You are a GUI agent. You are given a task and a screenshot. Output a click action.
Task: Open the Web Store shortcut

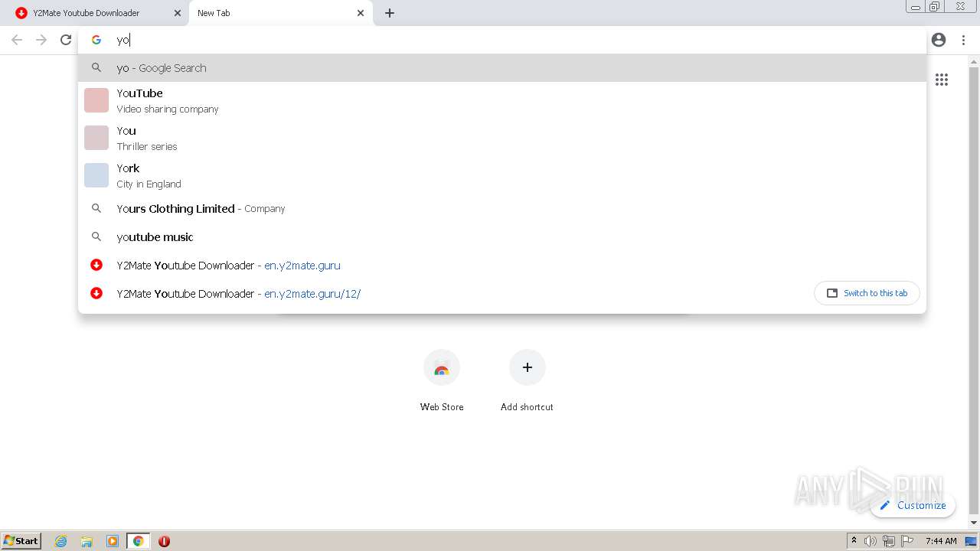click(442, 380)
